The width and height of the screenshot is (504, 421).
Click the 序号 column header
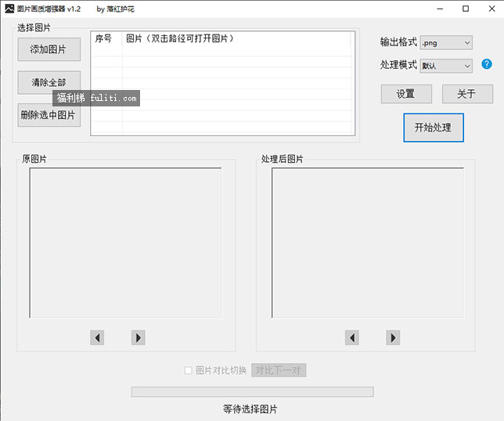click(105, 38)
